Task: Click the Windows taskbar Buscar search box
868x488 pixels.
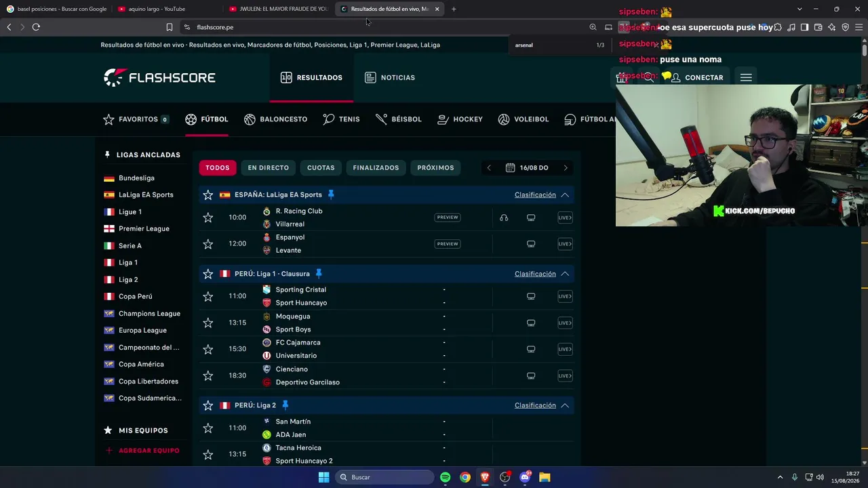Action: click(385, 477)
